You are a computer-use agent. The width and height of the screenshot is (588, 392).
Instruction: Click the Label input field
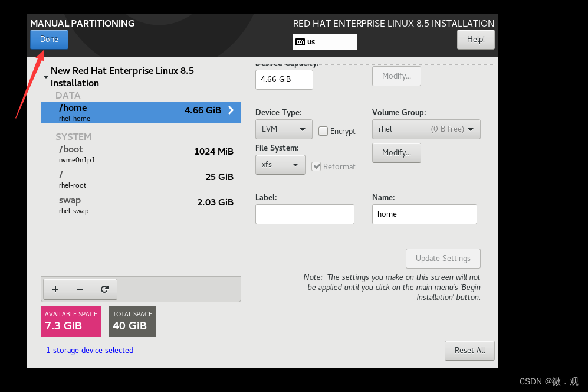point(305,214)
